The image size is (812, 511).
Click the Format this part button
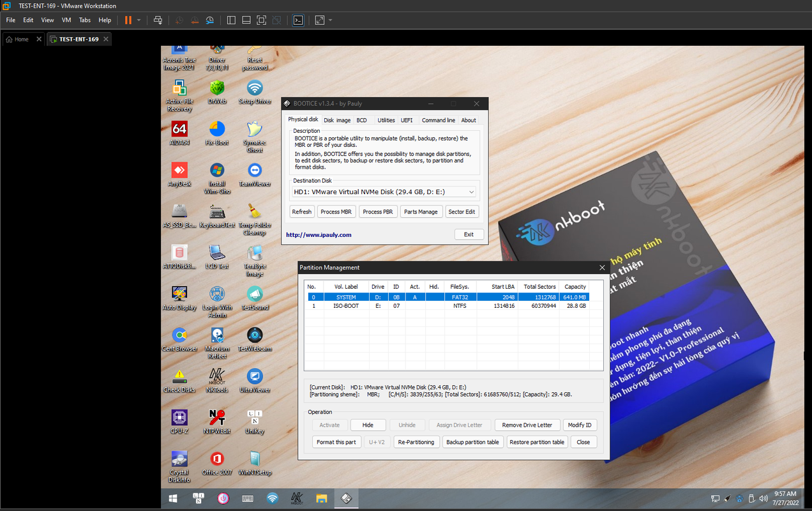[336, 442]
